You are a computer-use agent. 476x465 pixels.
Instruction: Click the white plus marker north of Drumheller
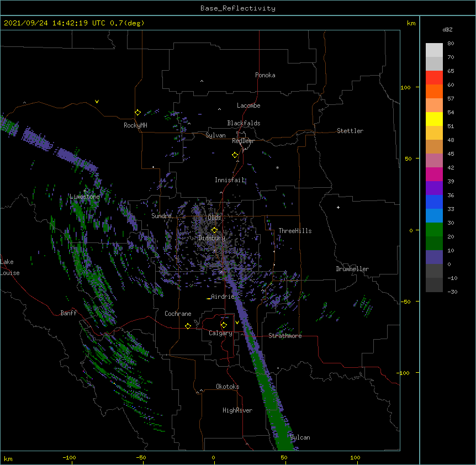[338, 207]
